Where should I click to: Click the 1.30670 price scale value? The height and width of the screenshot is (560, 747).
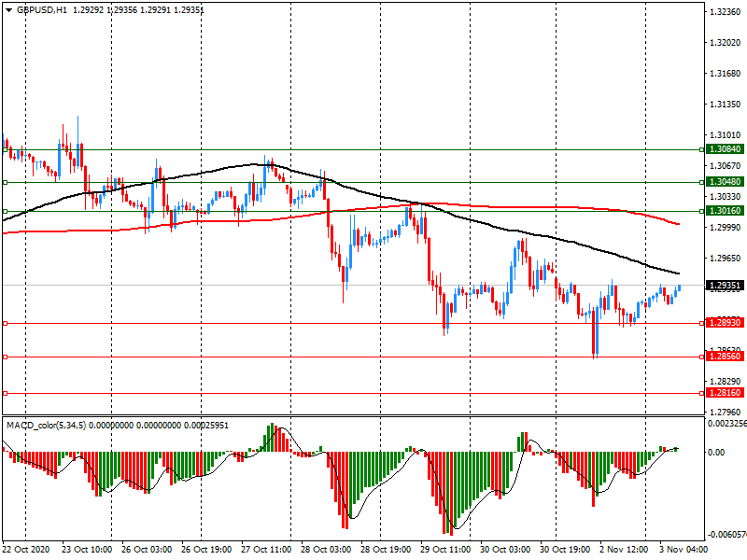coord(726,166)
